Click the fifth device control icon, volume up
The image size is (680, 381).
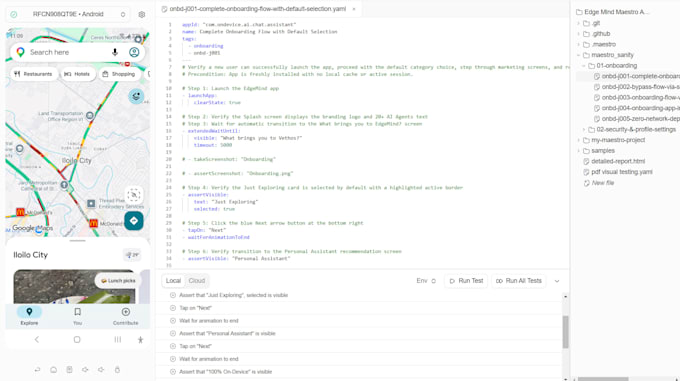(101, 370)
